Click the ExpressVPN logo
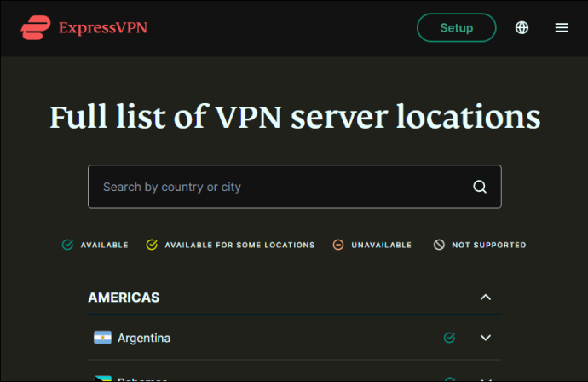The image size is (588, 382). pyautogui.click(x=84, y=27)
